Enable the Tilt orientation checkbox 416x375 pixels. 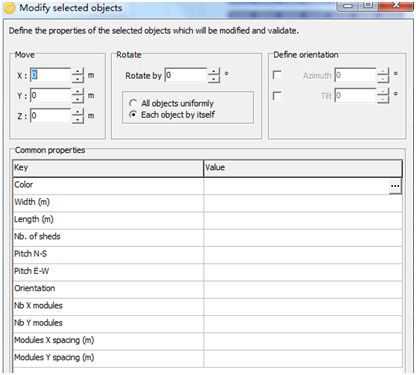click(x=277, y=96)
